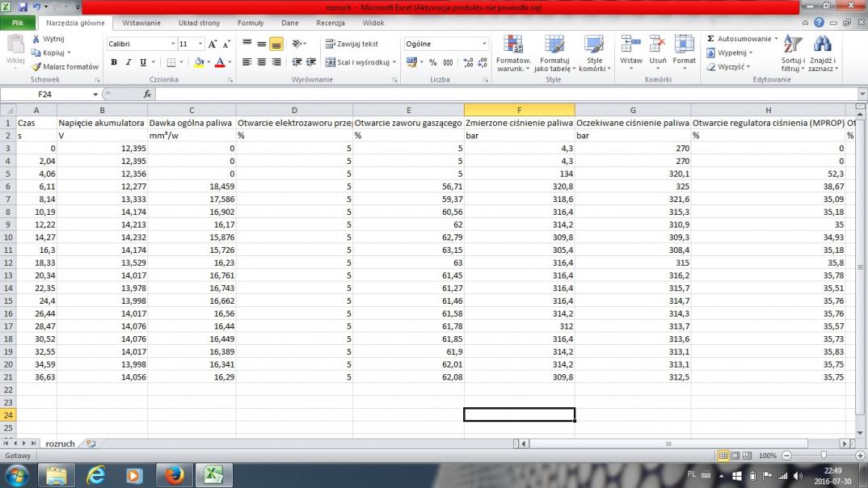This screenshot has height=488, width=868.
Task: Click Autosumowanie button
Action: tap(739, 39)
